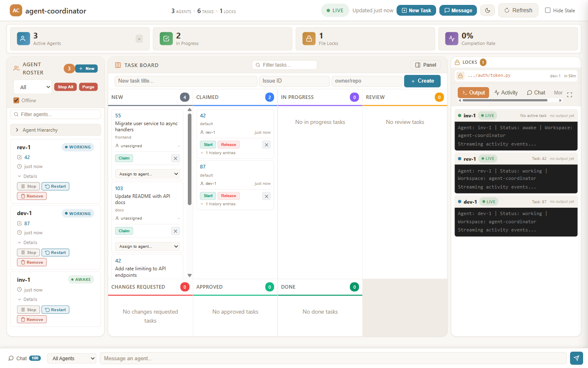This screenshot has height=368, width=588.
Task: Open the All agents filter dropdown
Action: pos(33,87)
